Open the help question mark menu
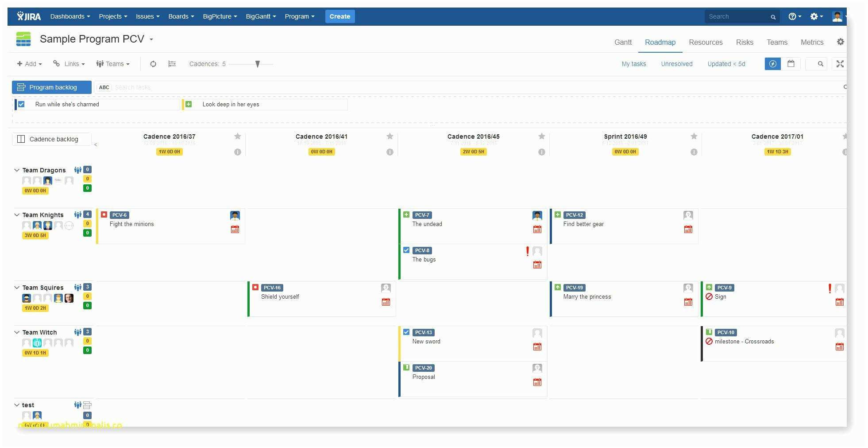868x448 pixels. pos(795,16)
